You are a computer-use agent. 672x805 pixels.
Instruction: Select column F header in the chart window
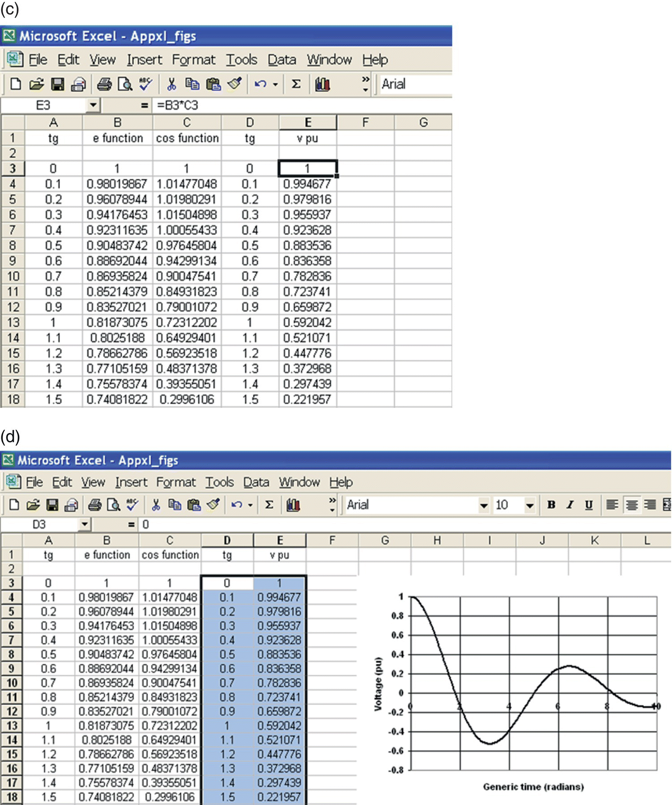tap(332, 541)
